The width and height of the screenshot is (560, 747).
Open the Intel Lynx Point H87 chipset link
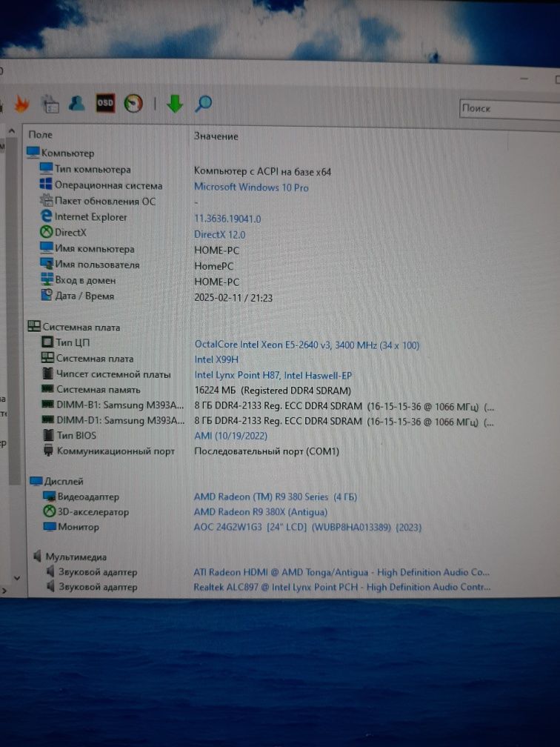(x=273, y=376)
